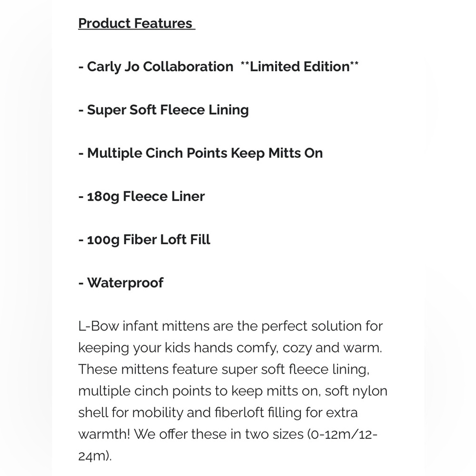476x476 pixels.
Task: Click the word Loft in 100g line
Action: coord(173,240)
